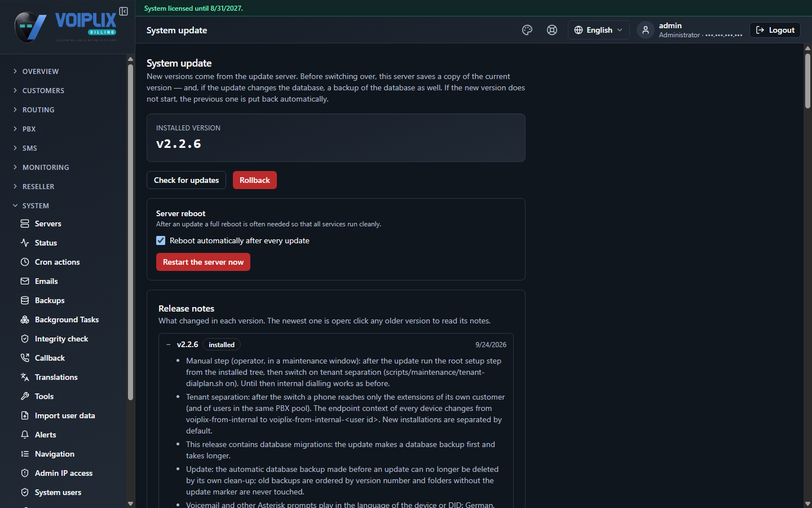The height and width of the screenshot is (508, 812).
Task: Click the Servers icon in the sidebar
Action: (25, 224)
